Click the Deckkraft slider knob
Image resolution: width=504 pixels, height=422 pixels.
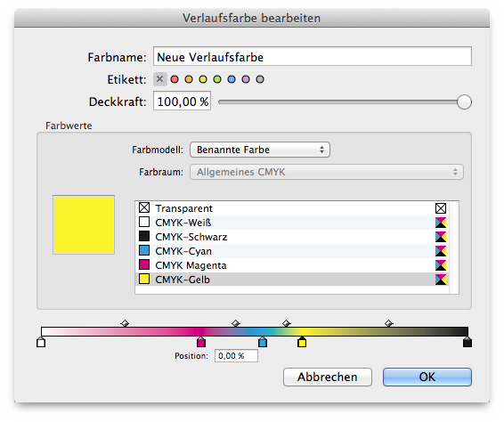click(x=464, y=102)
